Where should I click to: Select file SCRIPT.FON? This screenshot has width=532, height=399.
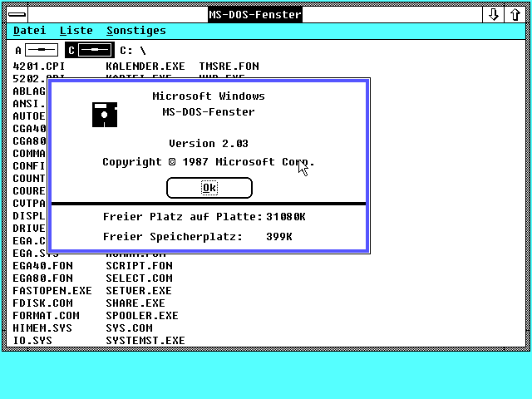139,266
